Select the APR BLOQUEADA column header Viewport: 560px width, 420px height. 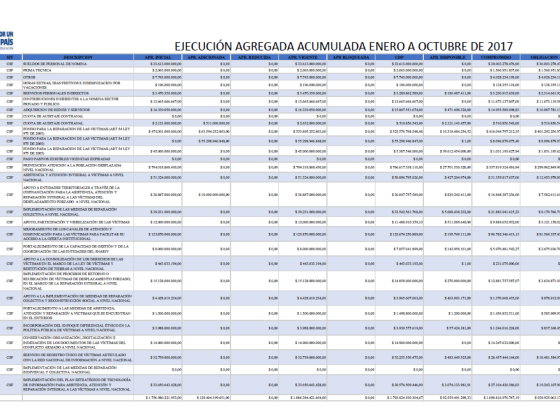pos(351,57)
